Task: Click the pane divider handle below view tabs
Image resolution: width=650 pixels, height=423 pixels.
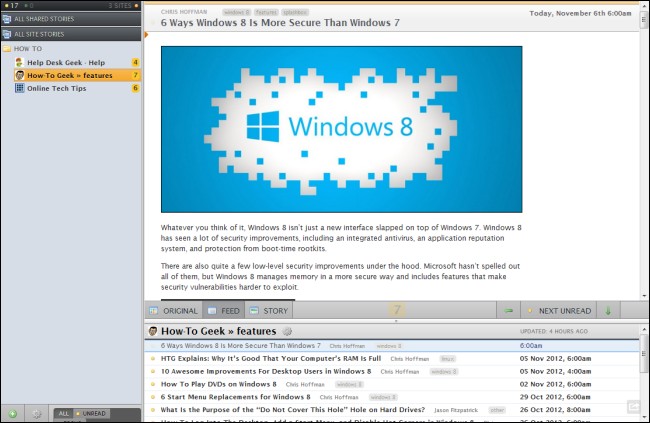Action: (x=396, y=321)
